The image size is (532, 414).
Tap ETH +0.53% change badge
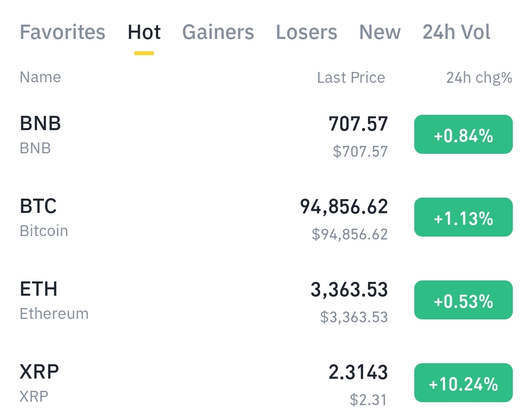coord(463,300)
